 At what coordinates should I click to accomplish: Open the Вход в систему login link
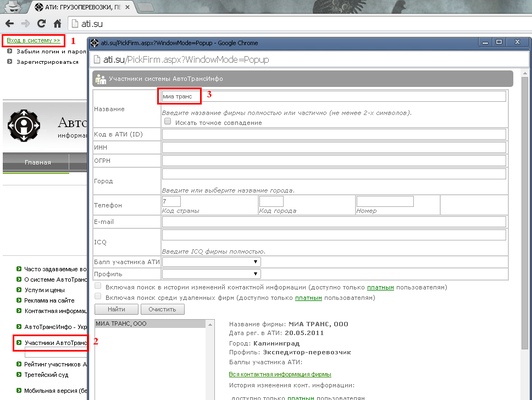pos(33,41)
